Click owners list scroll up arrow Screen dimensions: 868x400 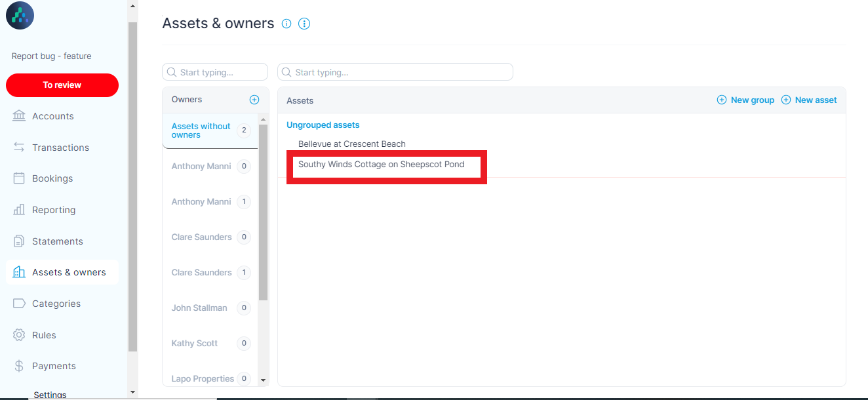click(264, 119)
